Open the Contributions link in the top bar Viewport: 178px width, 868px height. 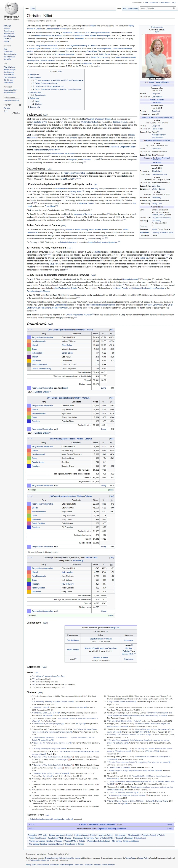pos(154,2)
